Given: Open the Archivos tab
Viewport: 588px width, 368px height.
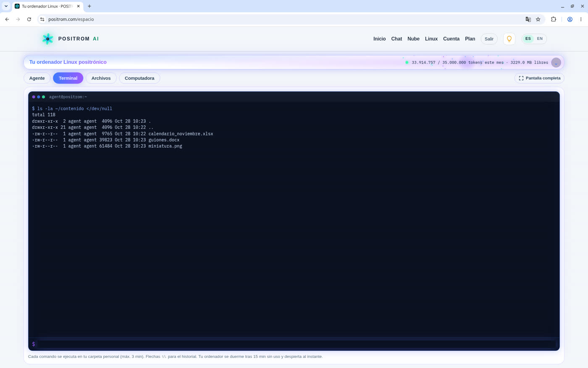Looking at the screenshot, I should 101,78.
